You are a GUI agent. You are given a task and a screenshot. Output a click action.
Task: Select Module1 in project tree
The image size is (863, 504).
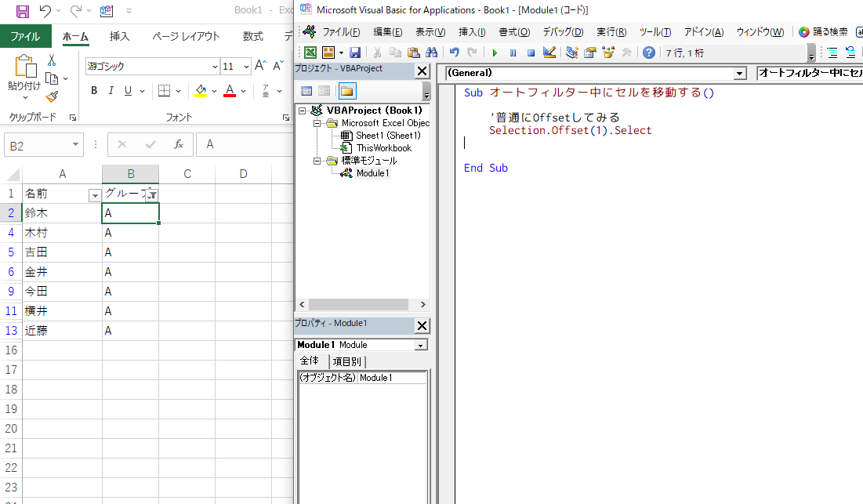coord(372,173)
